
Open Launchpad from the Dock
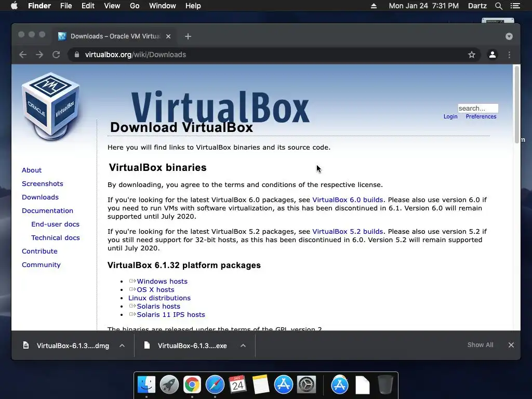[x=169, y=385]
